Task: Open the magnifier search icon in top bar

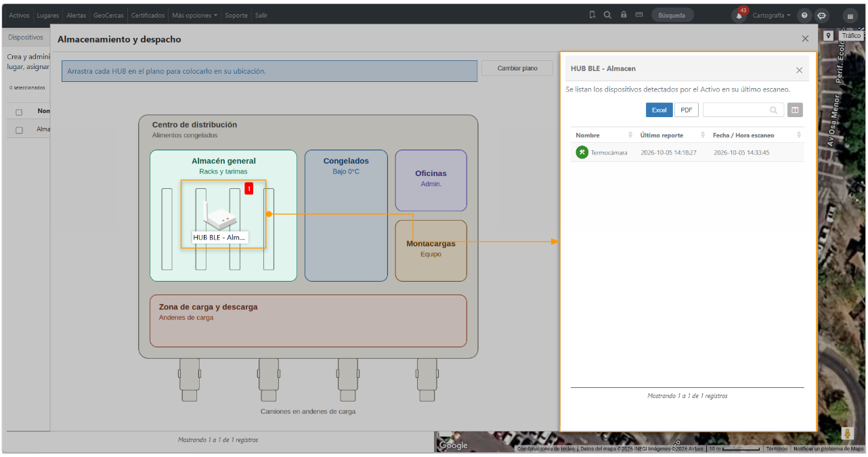Action: [x=607, y=15]
